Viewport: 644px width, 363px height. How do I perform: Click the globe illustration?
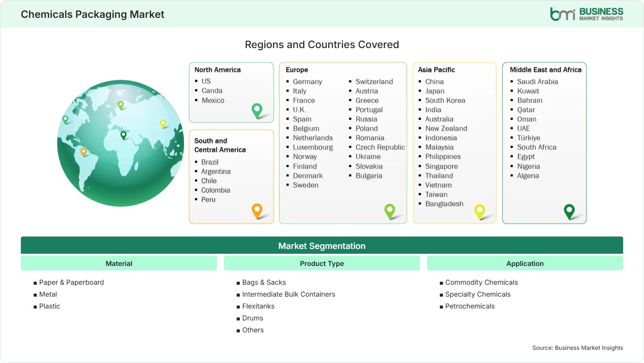coord(121,143)
